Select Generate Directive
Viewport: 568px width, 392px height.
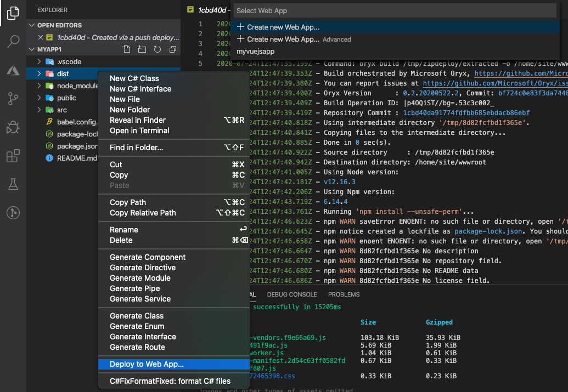(x=174, y=268)
